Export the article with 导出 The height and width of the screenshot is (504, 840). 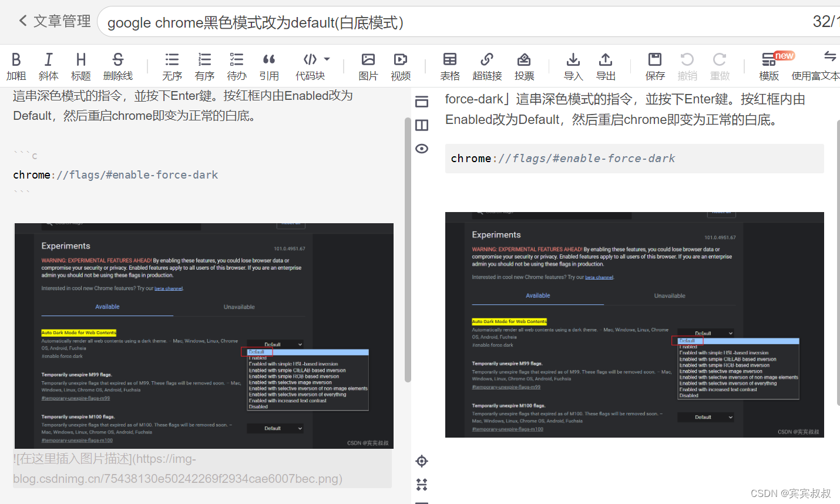(x=606, y=66)
